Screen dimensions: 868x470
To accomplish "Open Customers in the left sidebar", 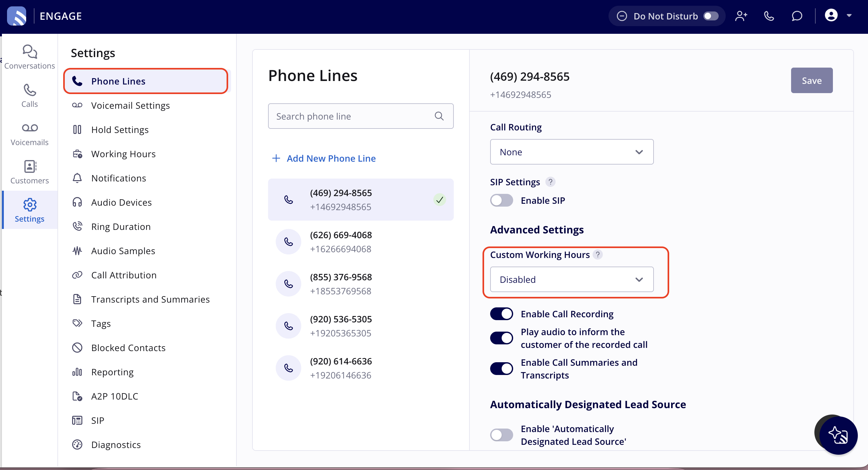I will [30, 172].
